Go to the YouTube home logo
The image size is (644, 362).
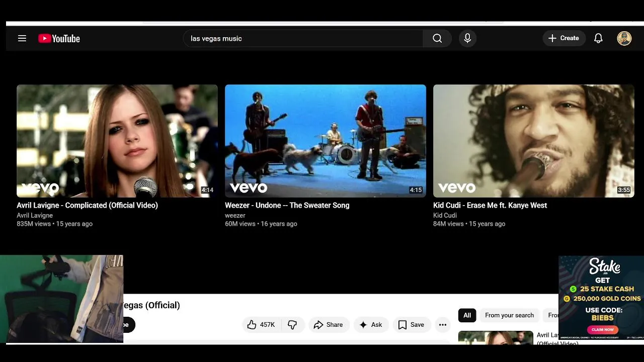pos(59,39)
